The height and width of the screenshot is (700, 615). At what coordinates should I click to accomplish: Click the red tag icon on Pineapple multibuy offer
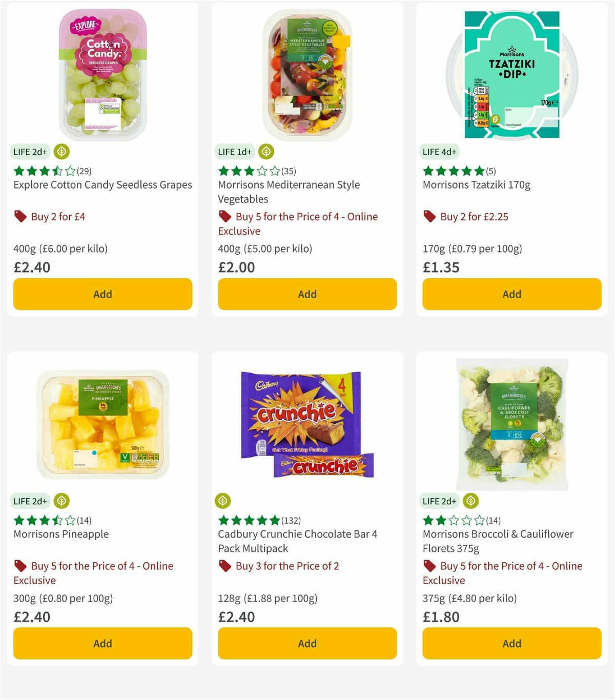point(20,566)
